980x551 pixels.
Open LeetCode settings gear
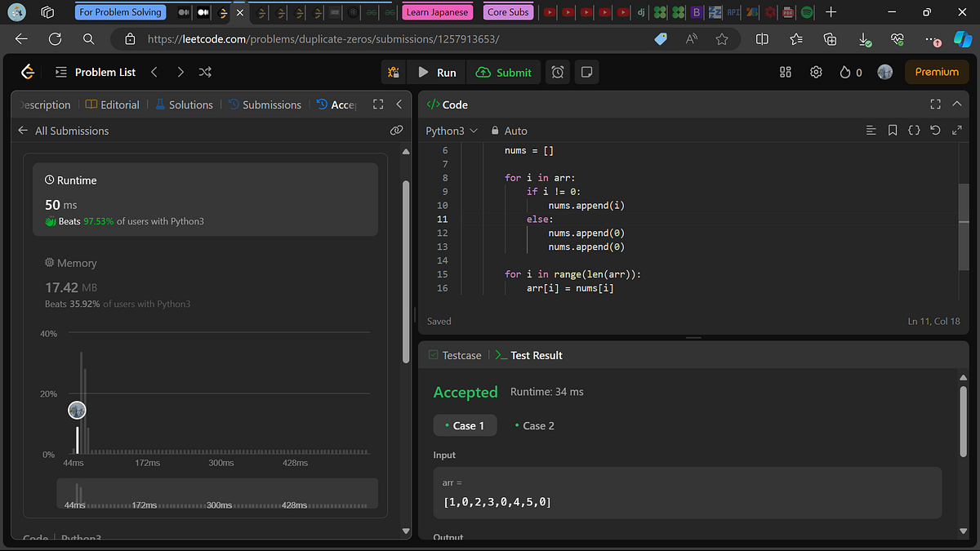point(815,72)
